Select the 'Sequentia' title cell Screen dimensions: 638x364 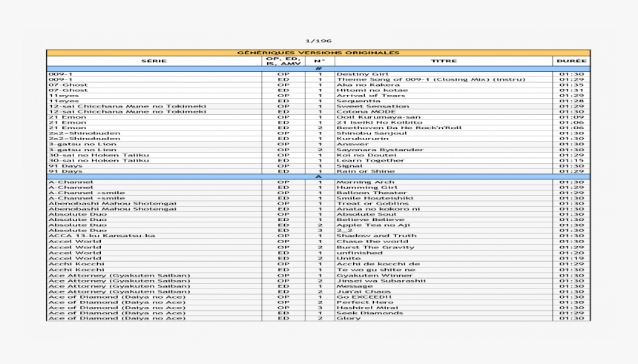tap(444, 101)
